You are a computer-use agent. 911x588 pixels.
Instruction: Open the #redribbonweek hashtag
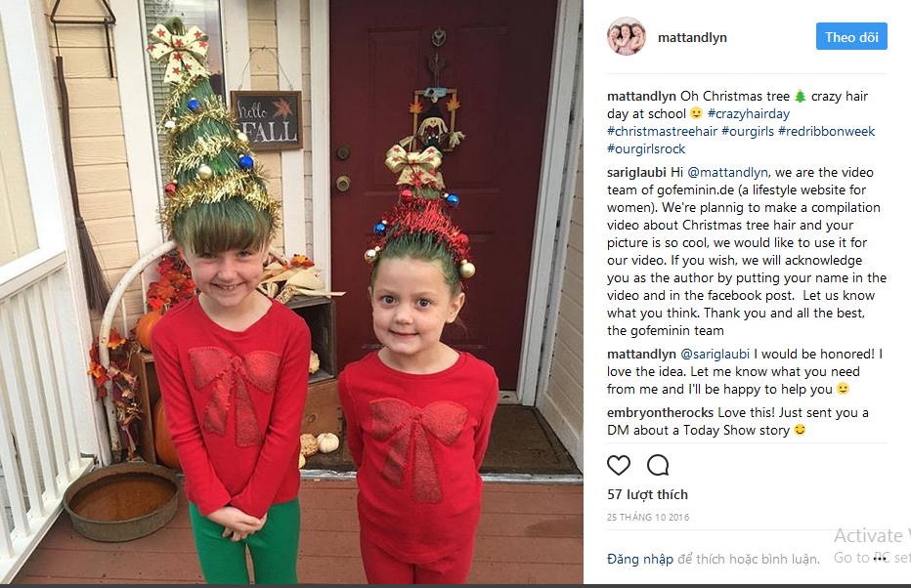826,131
